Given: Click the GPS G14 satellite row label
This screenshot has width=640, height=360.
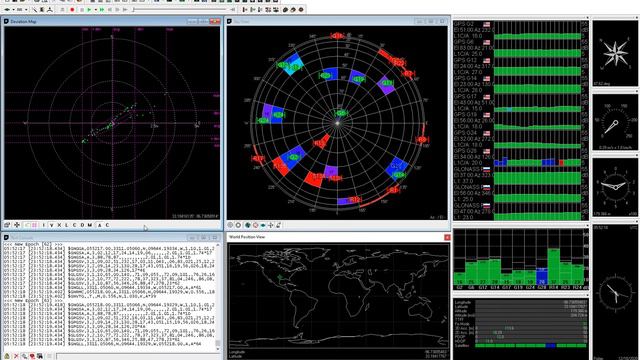Looking at the screenshot, I should (465, 78).
